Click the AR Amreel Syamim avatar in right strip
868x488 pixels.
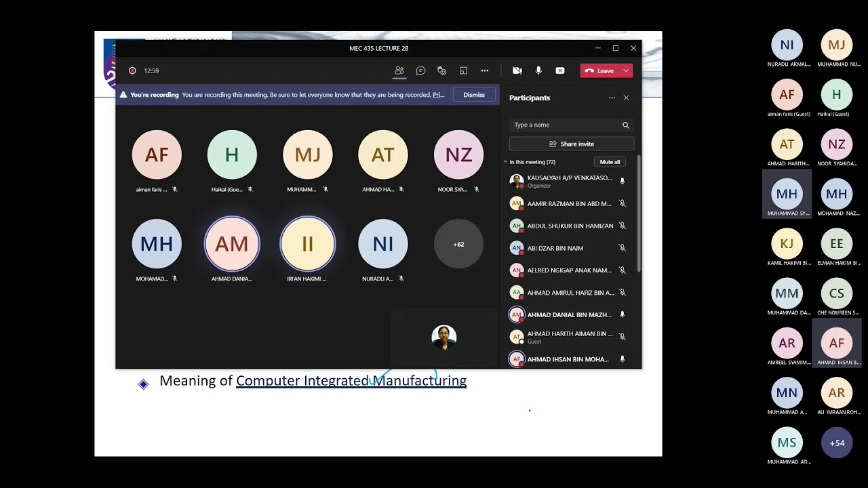point(787,343)
